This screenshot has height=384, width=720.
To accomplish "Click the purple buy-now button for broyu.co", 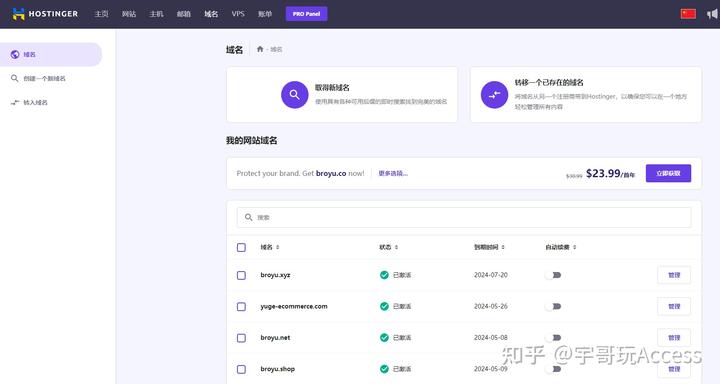I will point(668,173).
